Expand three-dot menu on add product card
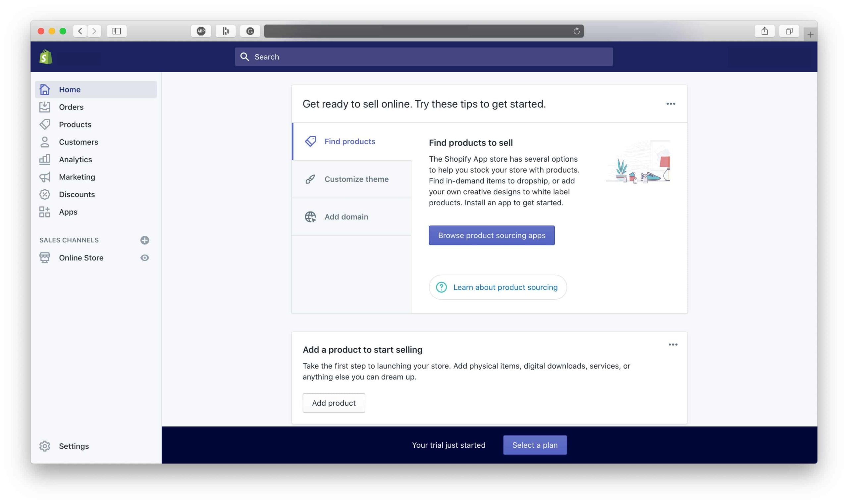The image size is (848, 504). 673,344
